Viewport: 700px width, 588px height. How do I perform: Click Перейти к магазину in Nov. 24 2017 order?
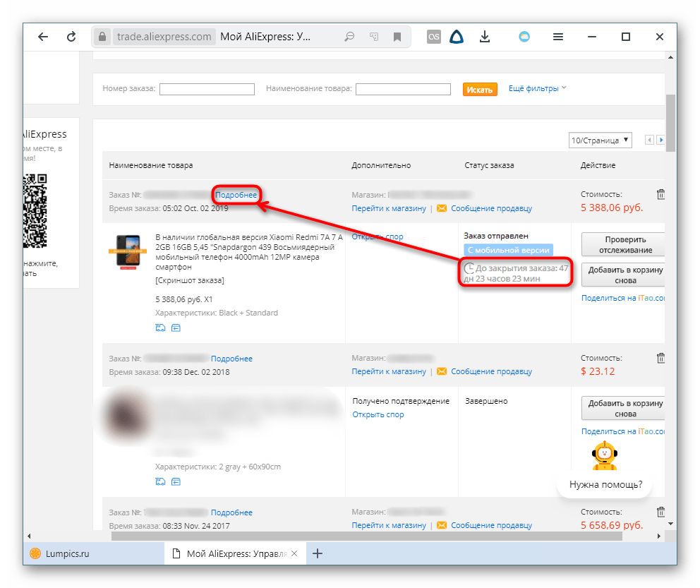(x=389, y=525)
